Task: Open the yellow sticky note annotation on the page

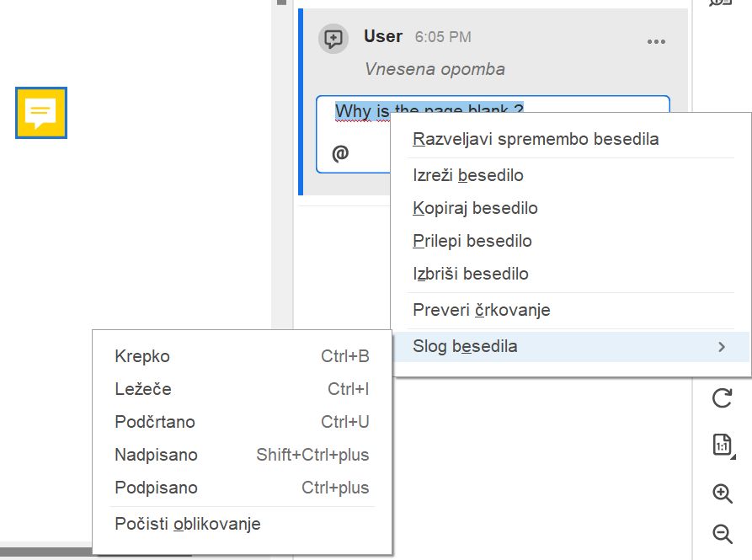Action: [40, 113]
